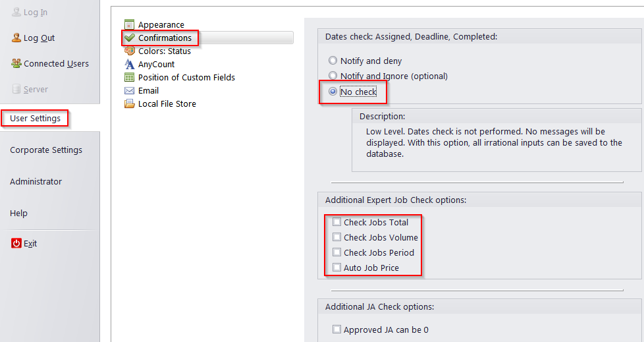Enable the Check Jobs Total checkbox
This screenshot has height=342, width=644.
(x=336, y=222)
